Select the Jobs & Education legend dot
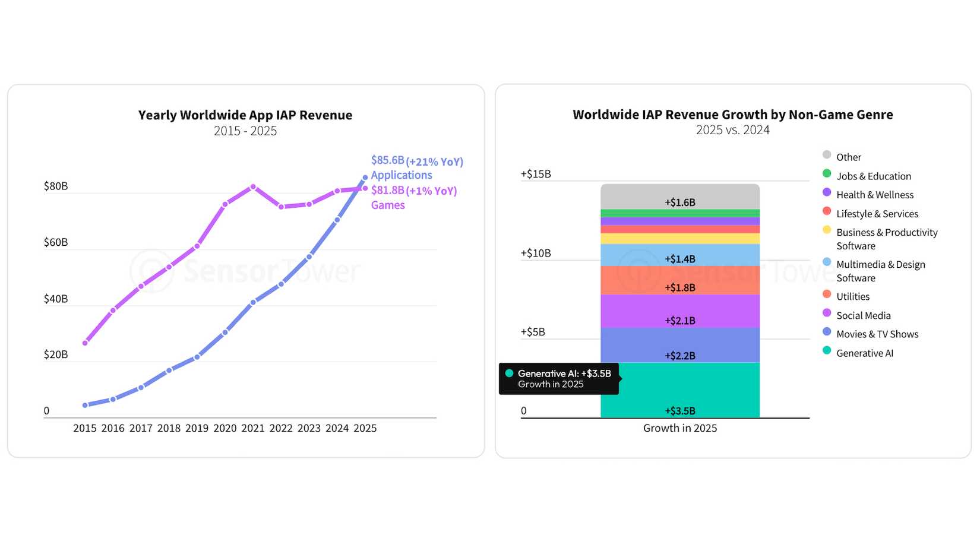Screen dimensions: 980x551 point(826,175)
